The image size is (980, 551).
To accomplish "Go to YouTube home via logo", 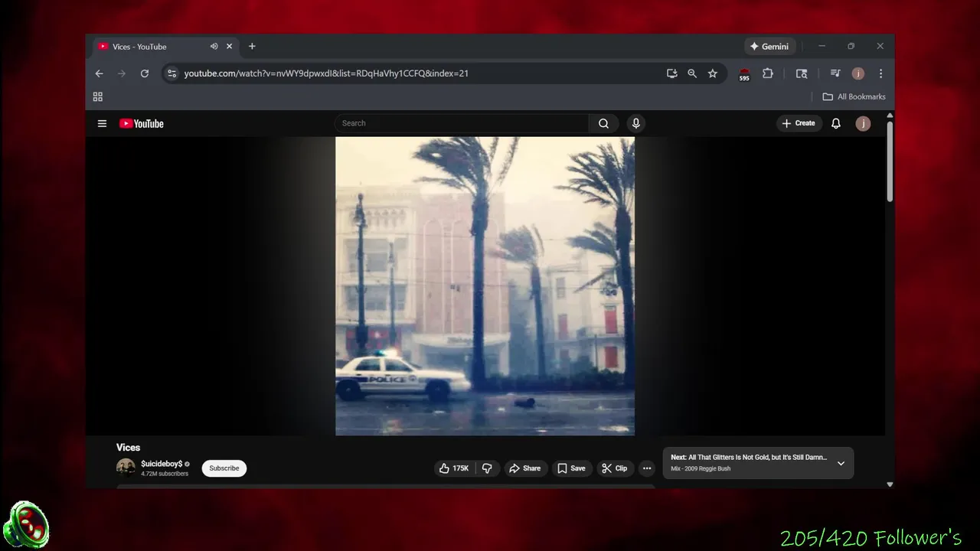I will (142, 123).
